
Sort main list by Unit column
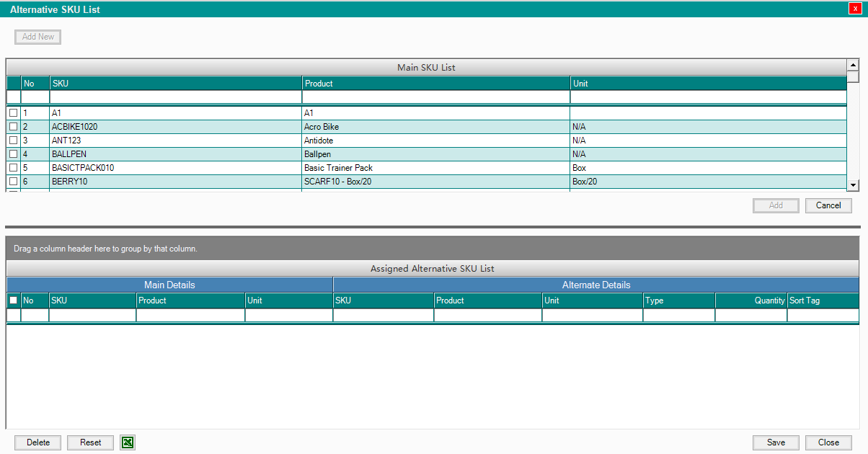[x=707, y=84]
